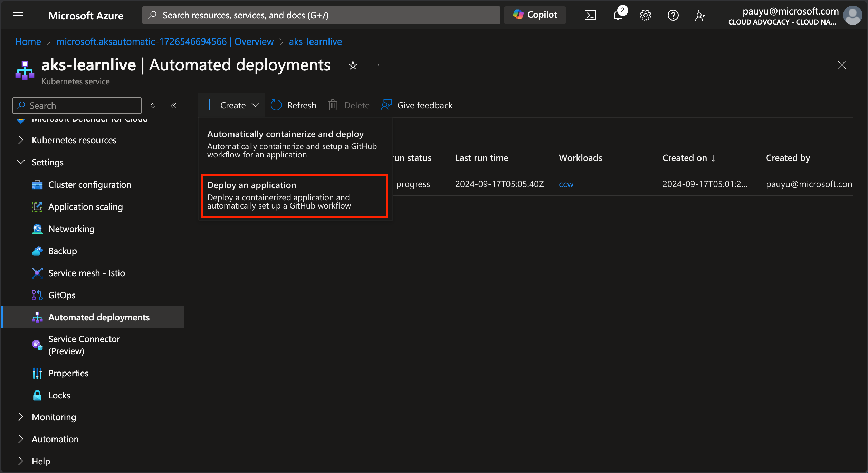Open the Create dropdown
Screen dimensions: 868x473
(232, 105)
